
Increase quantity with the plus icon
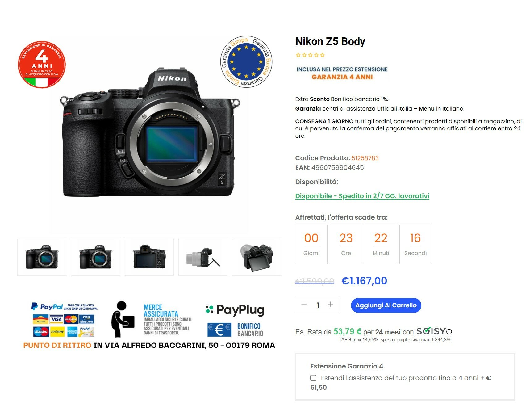[330, 304]
